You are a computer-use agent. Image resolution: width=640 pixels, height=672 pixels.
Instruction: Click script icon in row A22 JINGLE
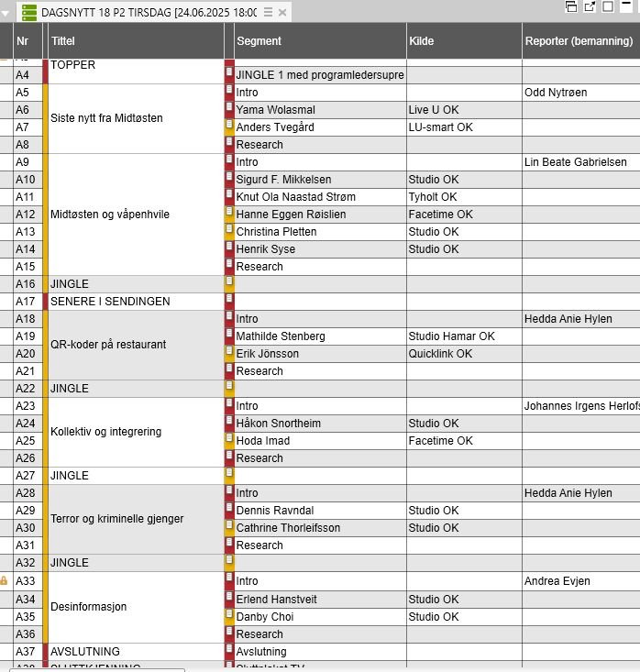pos(229,386)
